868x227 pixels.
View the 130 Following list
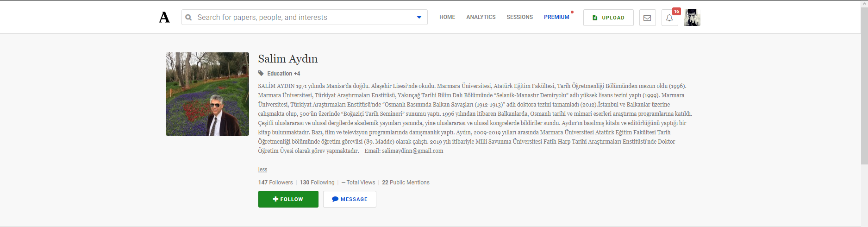(317, 183)
